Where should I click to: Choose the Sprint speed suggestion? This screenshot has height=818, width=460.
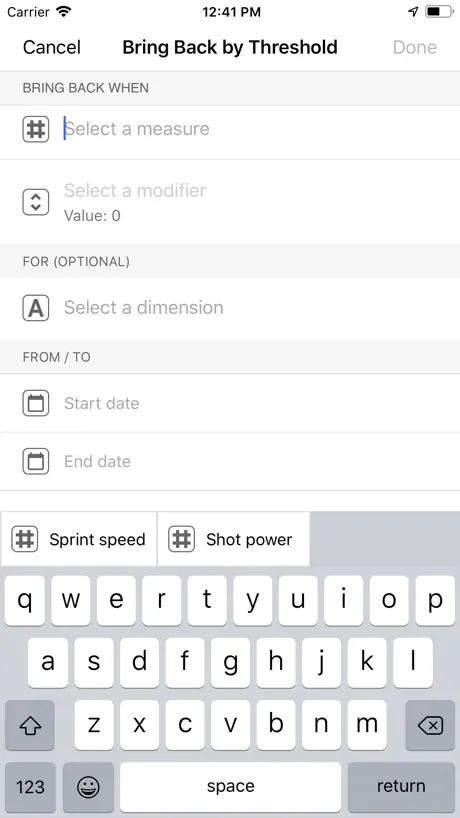(79, 539)
